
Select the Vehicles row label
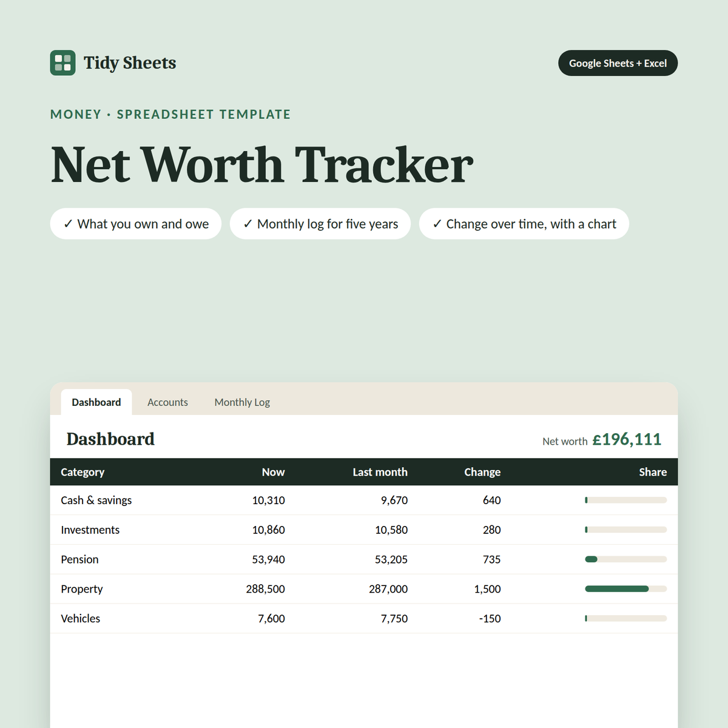coord(81,619)
